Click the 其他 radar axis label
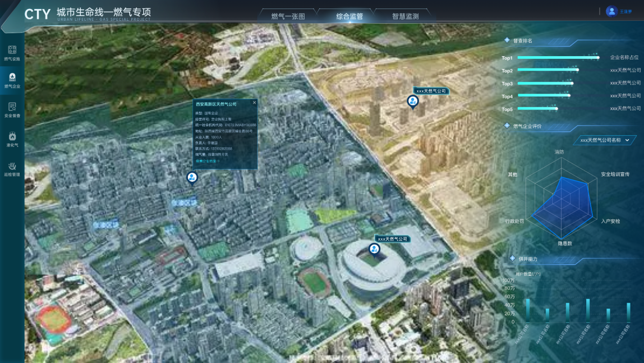 pos(513,174)
